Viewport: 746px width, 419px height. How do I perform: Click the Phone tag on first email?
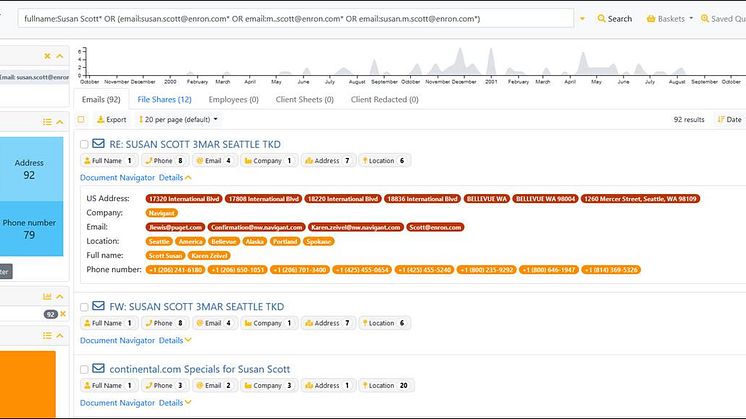[166, 160]
